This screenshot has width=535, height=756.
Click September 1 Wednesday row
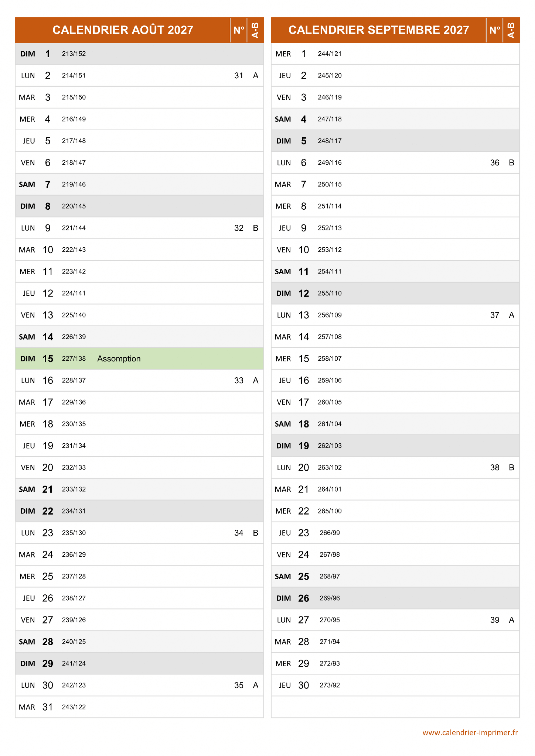click(395, 54)
